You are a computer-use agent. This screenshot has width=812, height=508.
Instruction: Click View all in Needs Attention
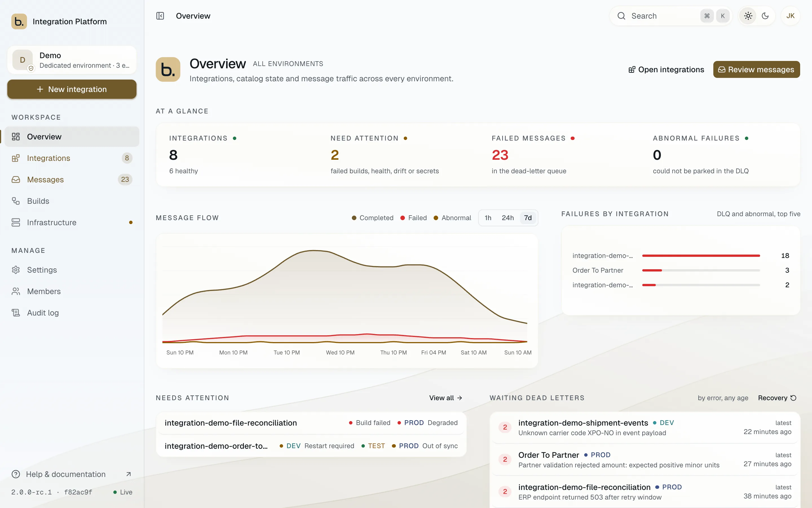445,398
